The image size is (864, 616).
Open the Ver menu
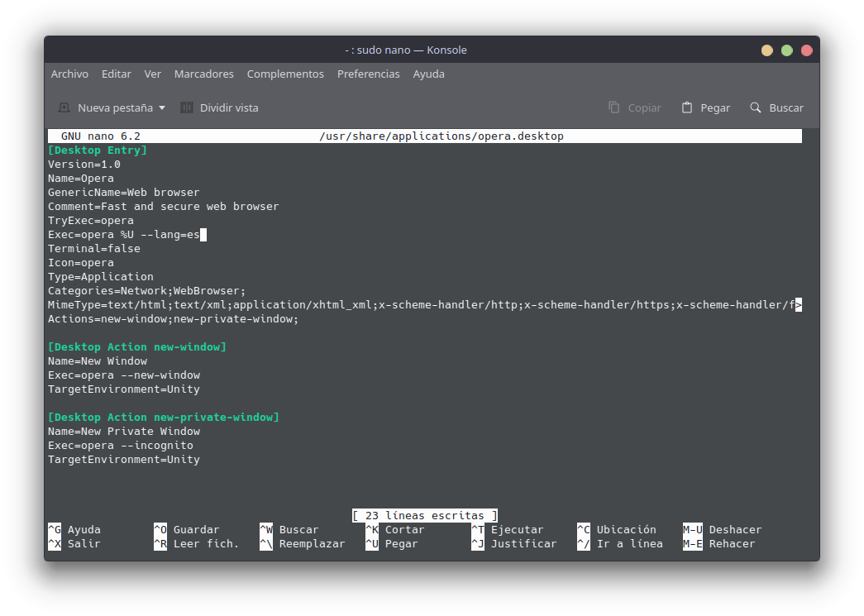click(153, 74)
